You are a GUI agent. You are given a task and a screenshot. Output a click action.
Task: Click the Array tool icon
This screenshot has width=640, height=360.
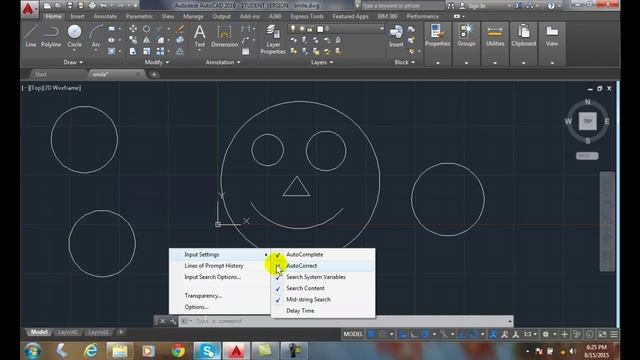160,51
